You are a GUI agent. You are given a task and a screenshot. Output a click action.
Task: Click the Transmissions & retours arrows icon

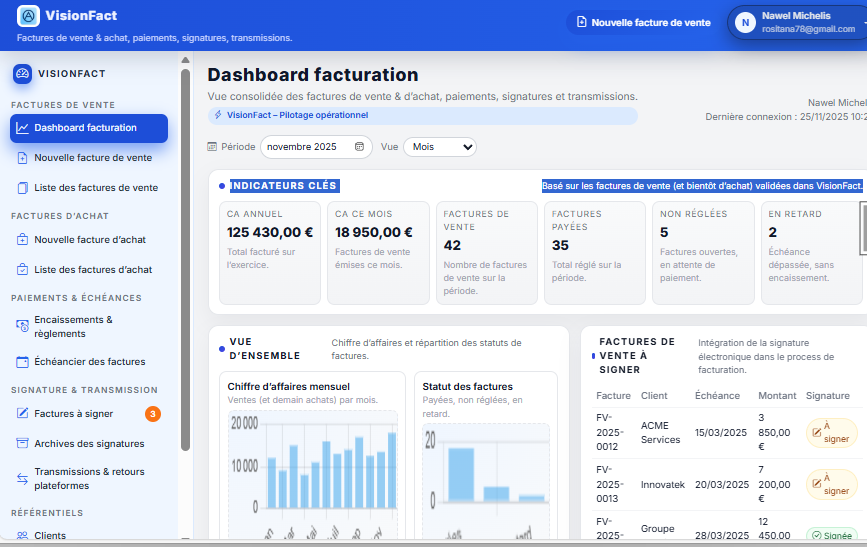point(22,479)
